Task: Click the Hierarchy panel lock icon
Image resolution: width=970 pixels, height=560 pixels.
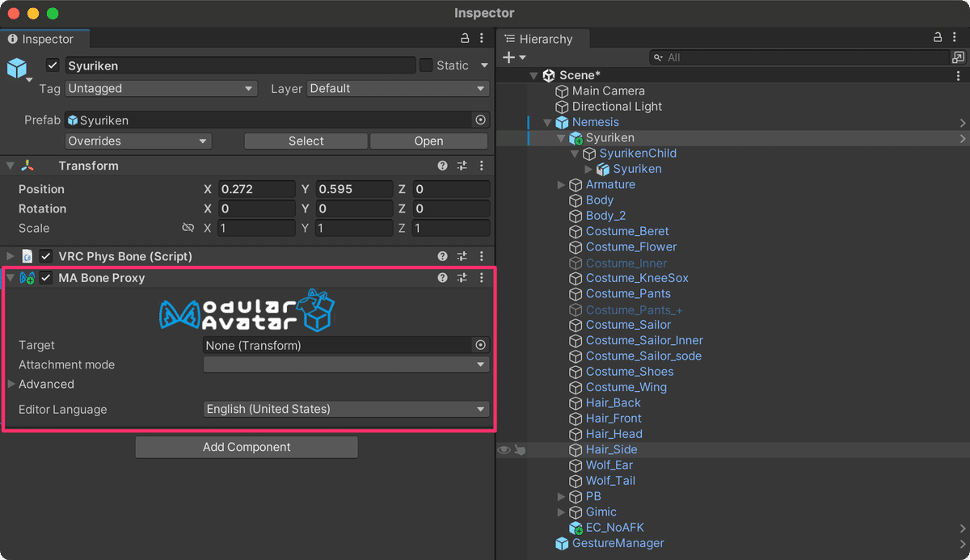Action: (x=937, y=38)
